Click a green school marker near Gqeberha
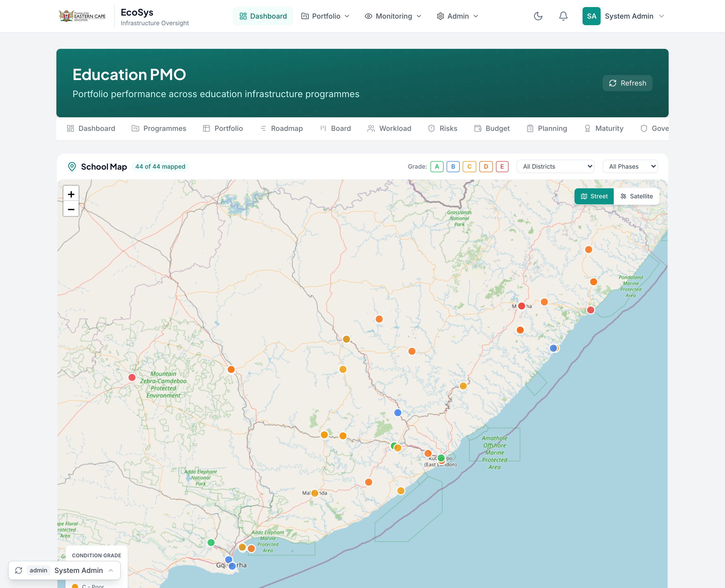This screenshot has height=588, width=725. [x=211, y=542]
